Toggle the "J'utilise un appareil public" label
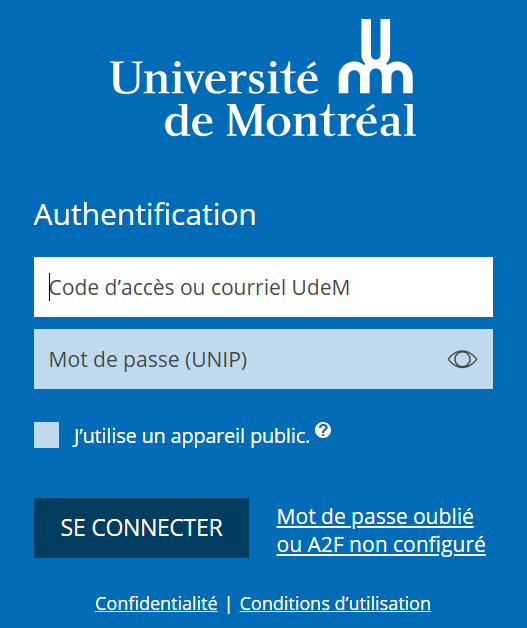The height and width of the screenshot is (628, 527). pyautogui.click(x=192, y=436)
